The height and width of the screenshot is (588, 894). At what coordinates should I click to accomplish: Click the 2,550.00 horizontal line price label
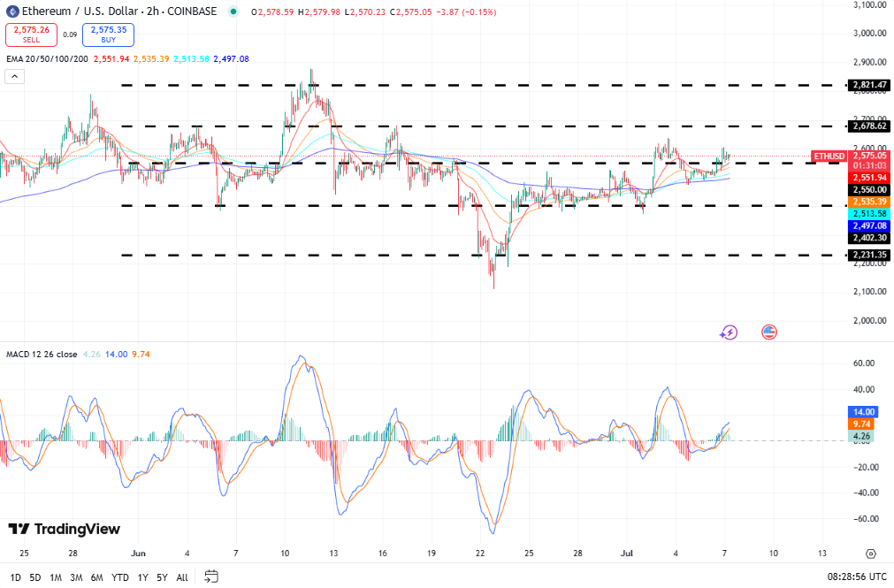(x=869, y=190)
